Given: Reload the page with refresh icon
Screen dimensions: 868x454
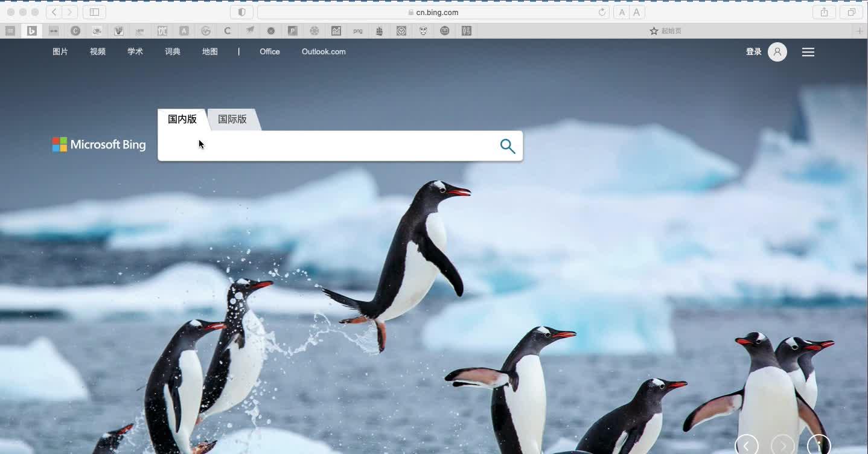Looking at the screenshot, I should click(602, 12).
